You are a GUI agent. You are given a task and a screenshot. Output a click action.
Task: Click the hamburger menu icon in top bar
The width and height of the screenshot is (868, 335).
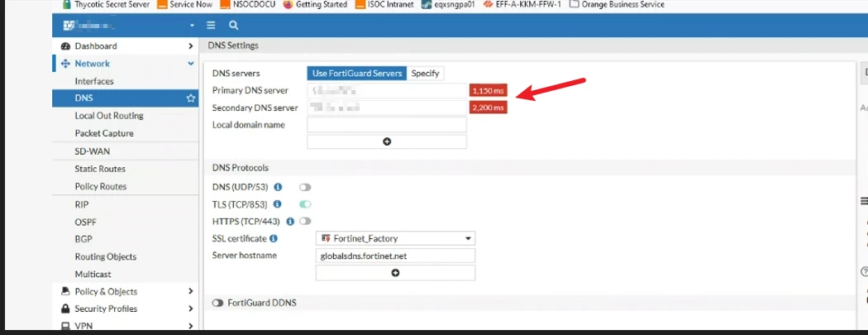pyautogui.click(x=211, y=26)
